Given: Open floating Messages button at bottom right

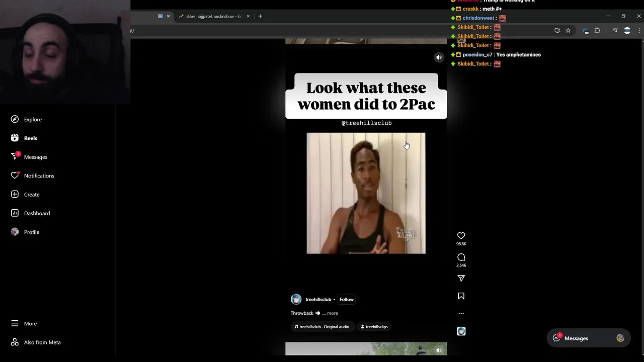Looking at the screenshot, I should point(589,338).
